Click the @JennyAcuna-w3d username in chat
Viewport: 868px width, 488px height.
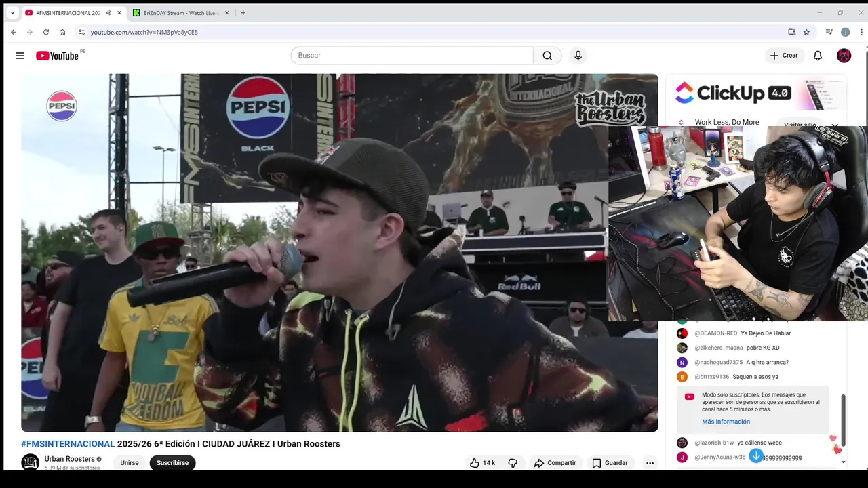pyautogui.click(x=720, y=457)
